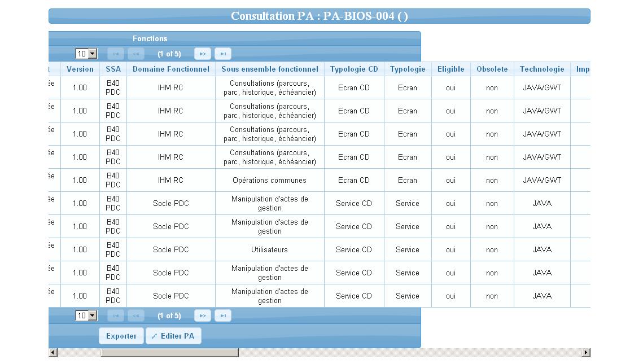Click '(1 of 5)' in bottom paginator

[x=169, y=315]
